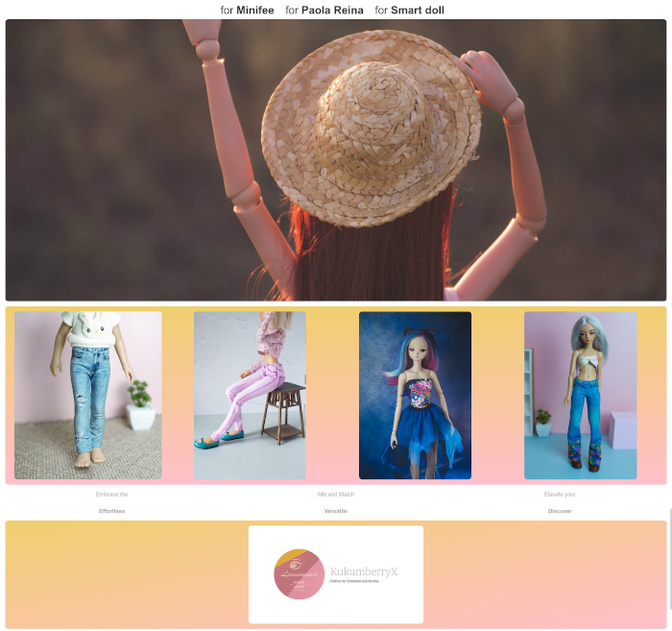Screen dimensions: 672x631
Task: Open the 'for Paola Reina' link
Action: coord(324,11)
